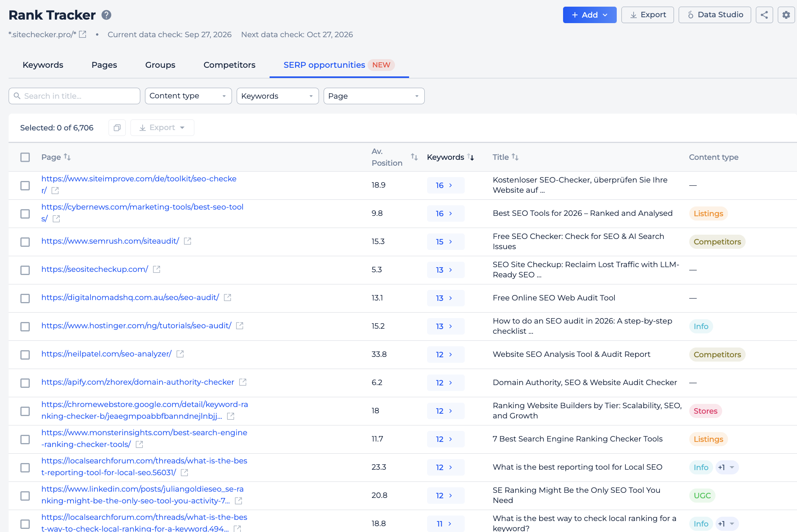Click the UGC content type tag
Screen dimensions: 797x532
point(702,496)
